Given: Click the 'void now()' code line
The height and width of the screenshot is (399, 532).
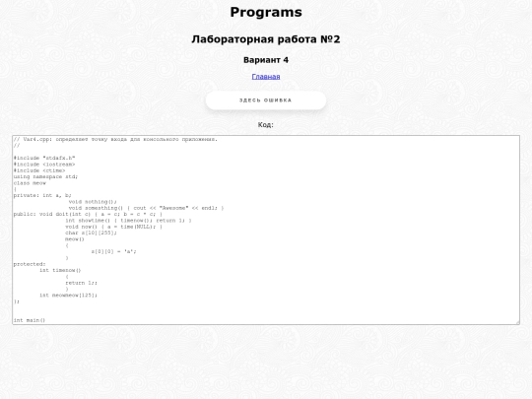Looking at the screenshot, I should pyautogui.click(x=113, y=227).
